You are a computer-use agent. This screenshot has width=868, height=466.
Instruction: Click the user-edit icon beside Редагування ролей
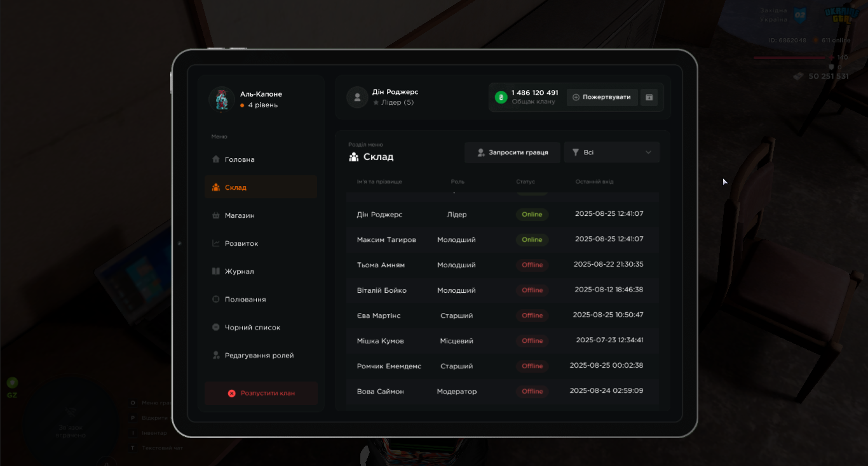pos(215,355)
